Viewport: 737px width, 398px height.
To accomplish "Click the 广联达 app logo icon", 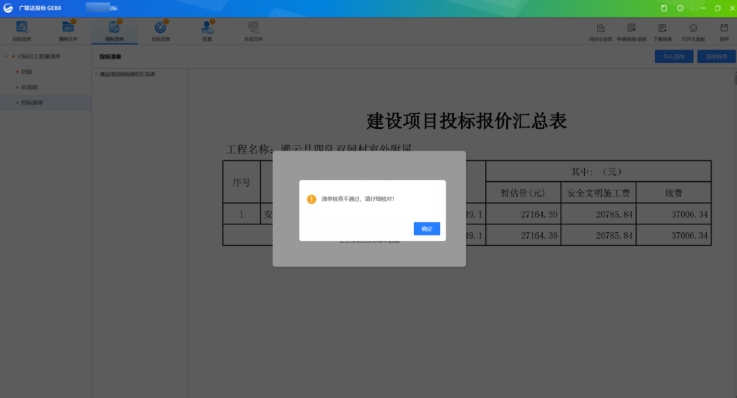I will pos(8,8).
